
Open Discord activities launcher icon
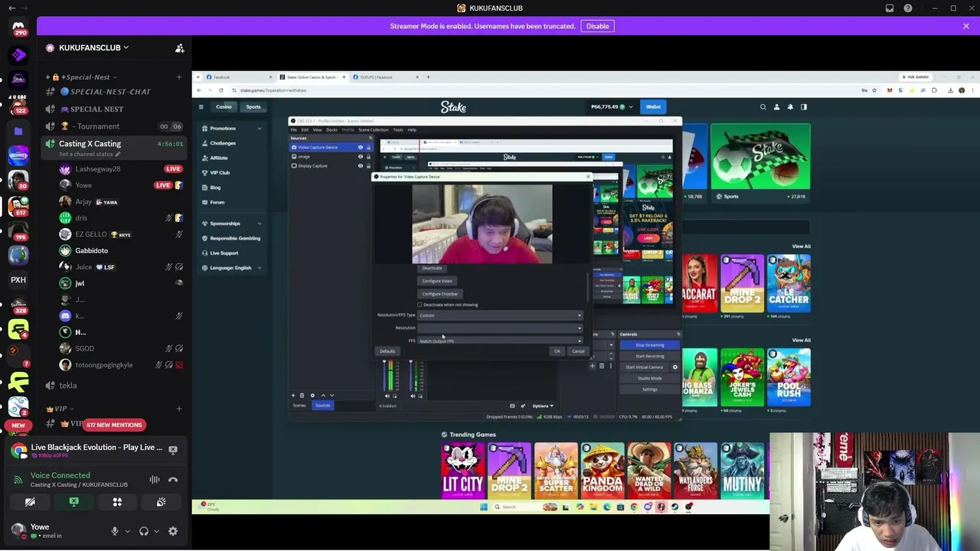click(x=117, y=502)
